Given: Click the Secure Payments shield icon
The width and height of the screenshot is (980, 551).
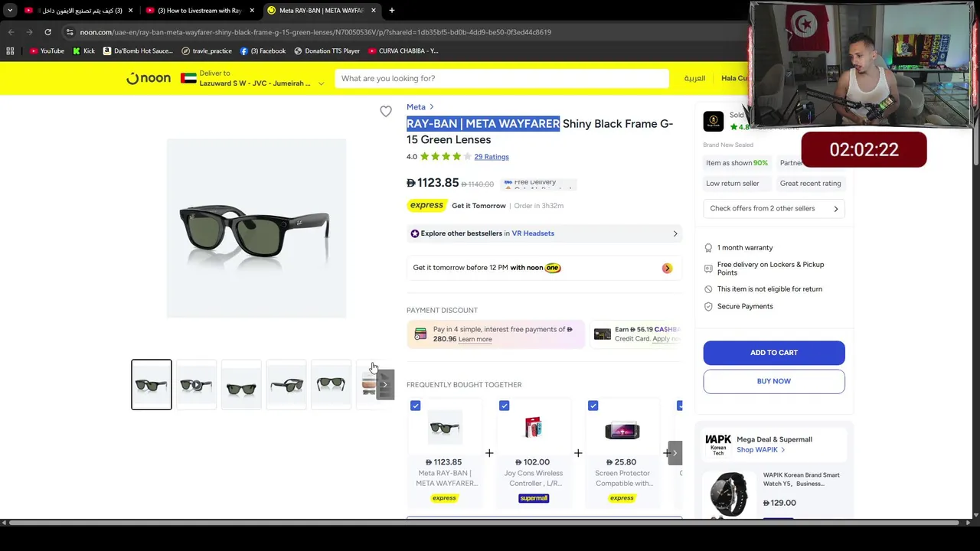Looking at the screenshot, I should (x=709, y=306).
